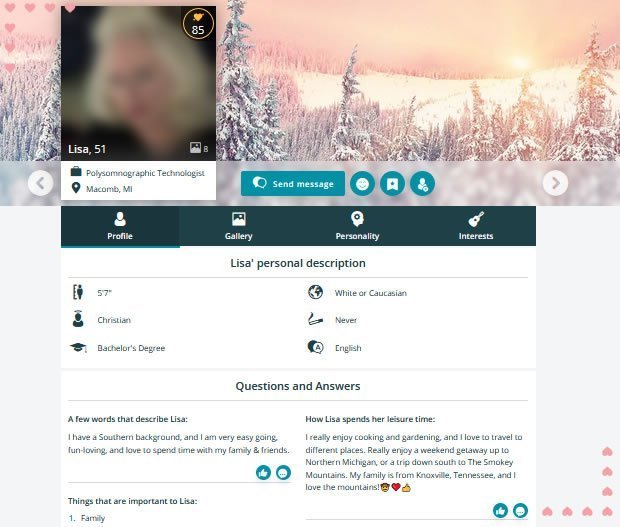Open Lisa's blurred profile photo
Image resolution: width=620 pixels, height=527 pixels.
point(138,83)
